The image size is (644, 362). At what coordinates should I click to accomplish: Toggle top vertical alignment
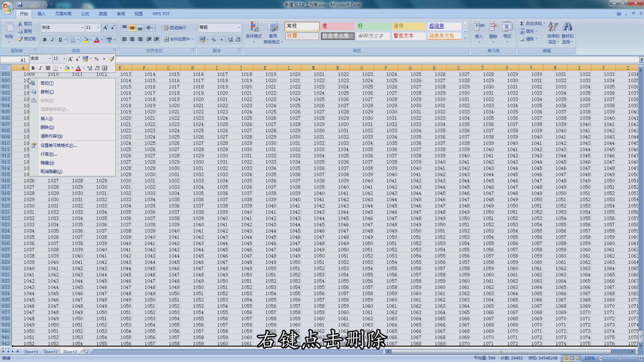124,27
